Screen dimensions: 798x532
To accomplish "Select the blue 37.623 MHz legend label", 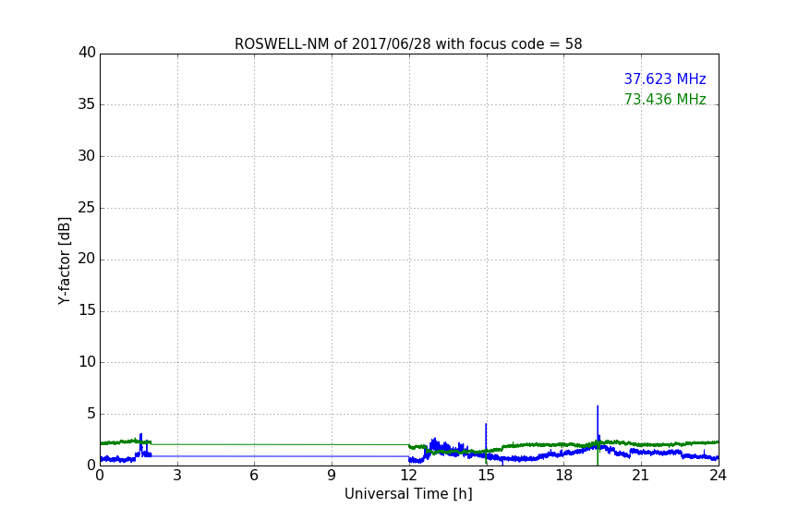I will coord(665,79).
